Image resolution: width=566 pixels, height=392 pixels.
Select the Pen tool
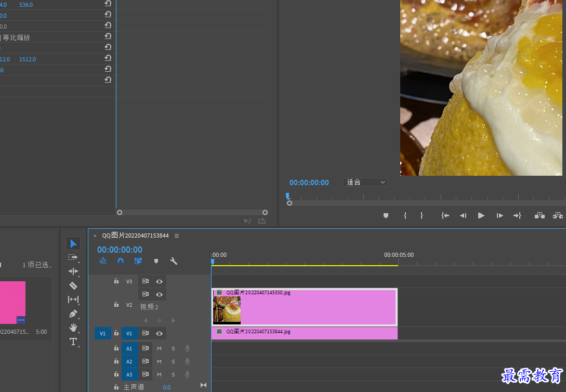tap(73, 314)
